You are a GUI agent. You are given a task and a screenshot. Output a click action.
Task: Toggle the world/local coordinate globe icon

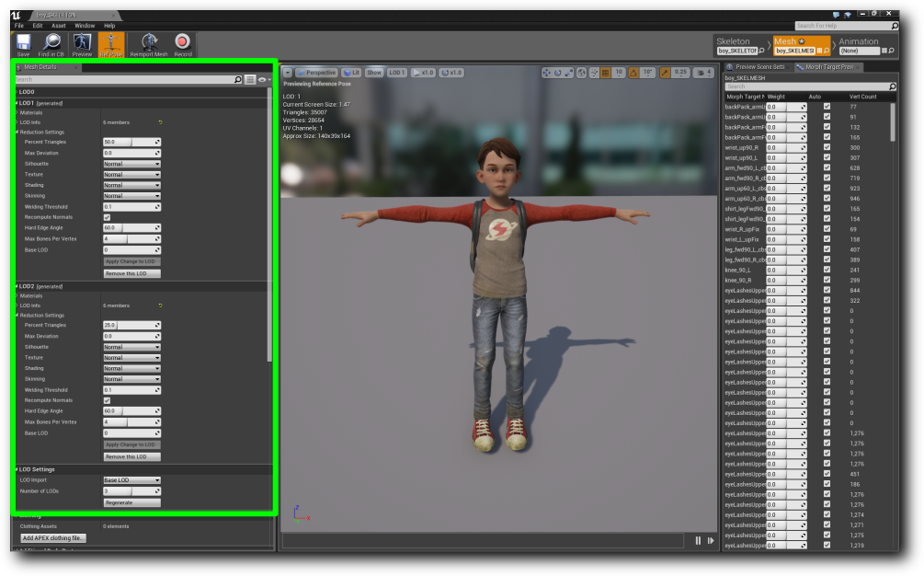pos(582,73)
